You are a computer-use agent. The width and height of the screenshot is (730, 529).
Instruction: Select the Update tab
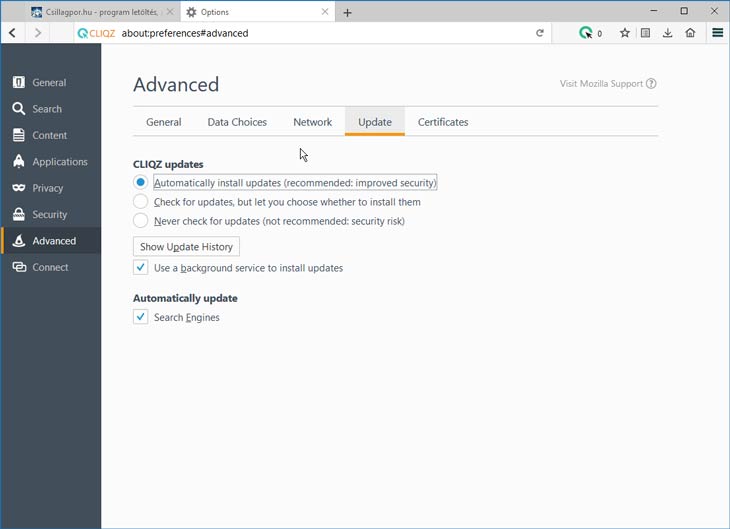click(375, 122)
